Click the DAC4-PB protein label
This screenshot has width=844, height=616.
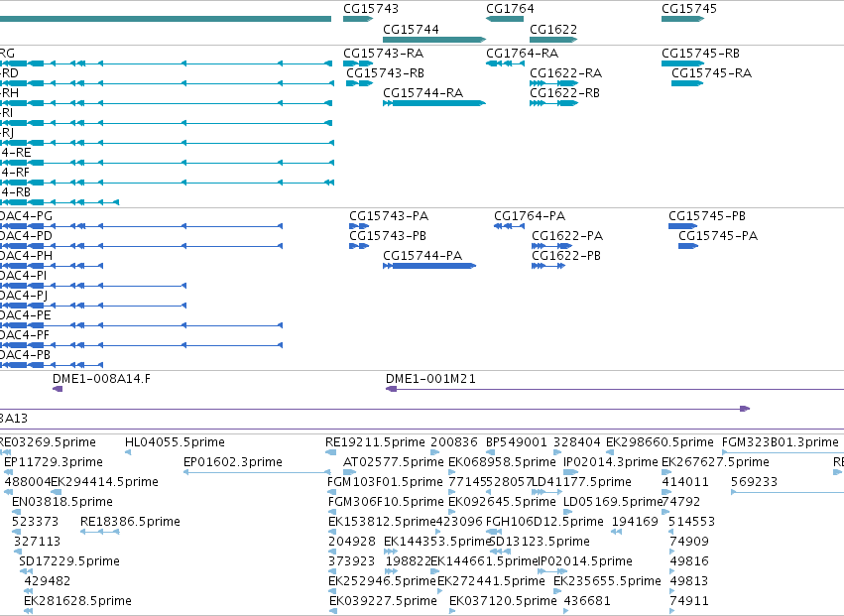coord(26,355)
